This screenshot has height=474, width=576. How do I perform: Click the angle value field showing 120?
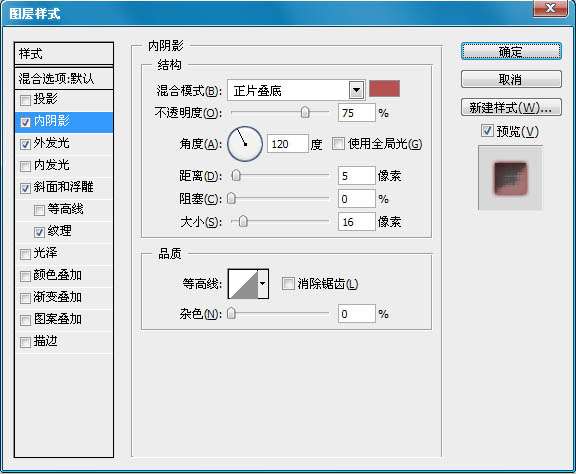pos(287,144)
